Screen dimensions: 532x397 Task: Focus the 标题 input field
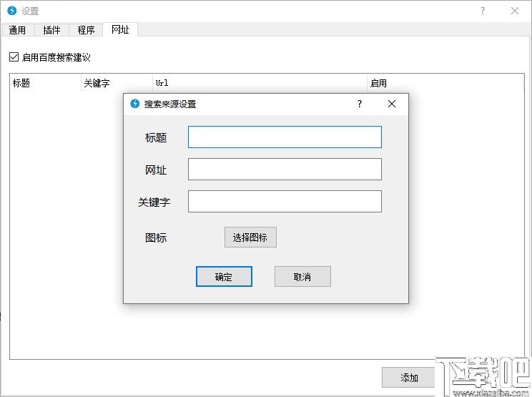[x=285, y=137]
